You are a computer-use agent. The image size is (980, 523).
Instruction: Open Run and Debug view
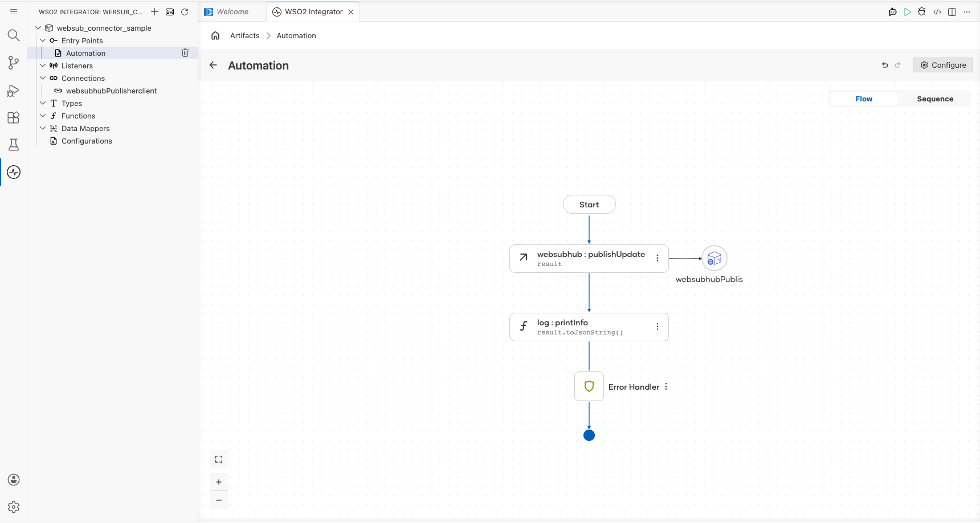14,90
